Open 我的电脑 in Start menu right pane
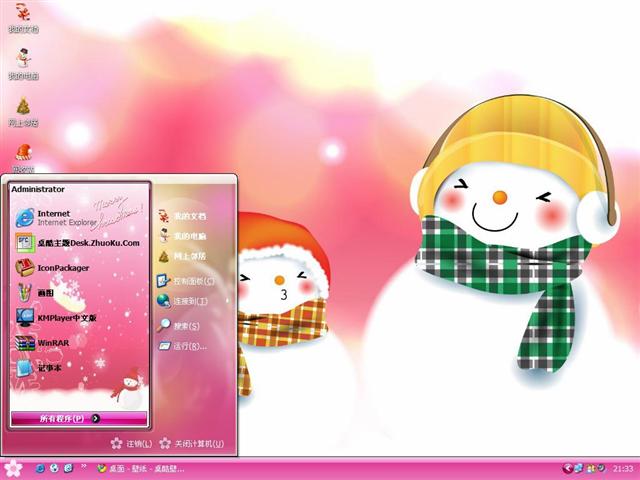This screenshot has height=480, width=640. [x=182, y=236]
